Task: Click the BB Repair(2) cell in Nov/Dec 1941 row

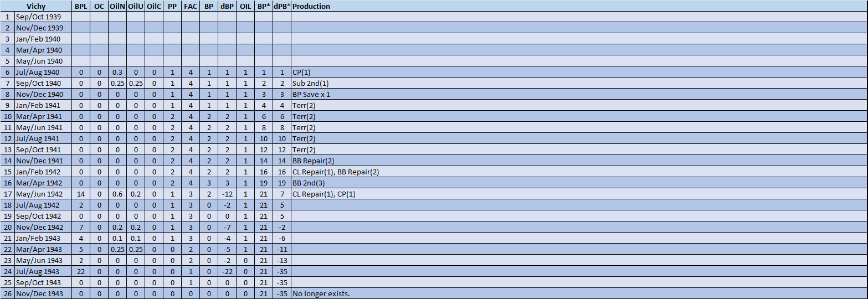Action: coord(579,161)
